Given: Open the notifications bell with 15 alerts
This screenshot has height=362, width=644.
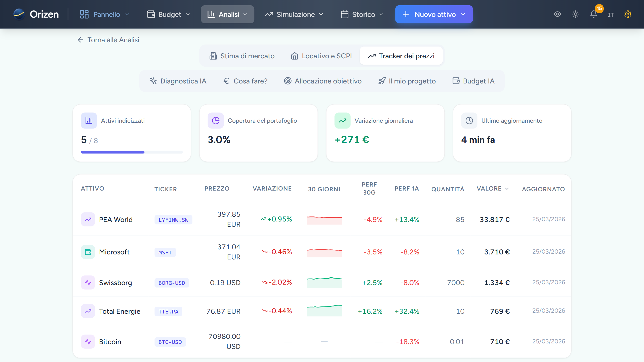Looking at the screenshot, I should [594, 14].
